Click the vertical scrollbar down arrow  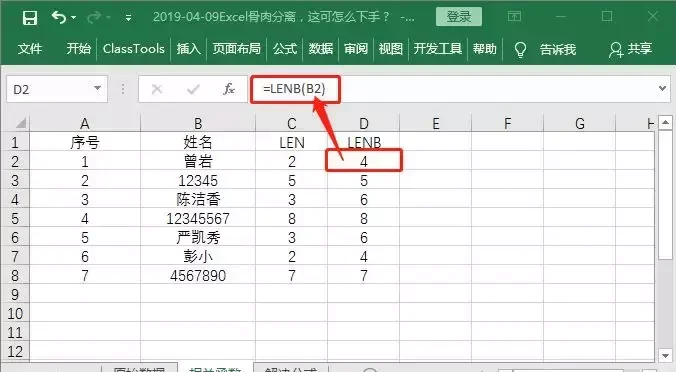(665, 356)
